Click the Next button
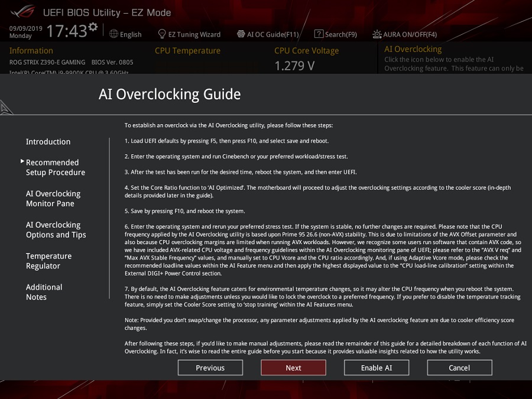Viewport: 532px width, 399px height. pos(293,368)
